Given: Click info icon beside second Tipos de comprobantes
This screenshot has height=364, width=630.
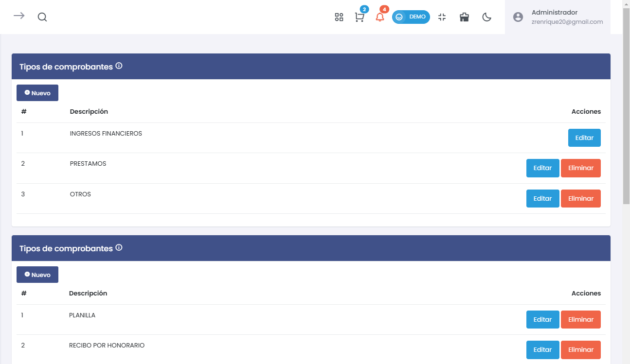Looking at the screenshot, I should click(x=119, y=248).
